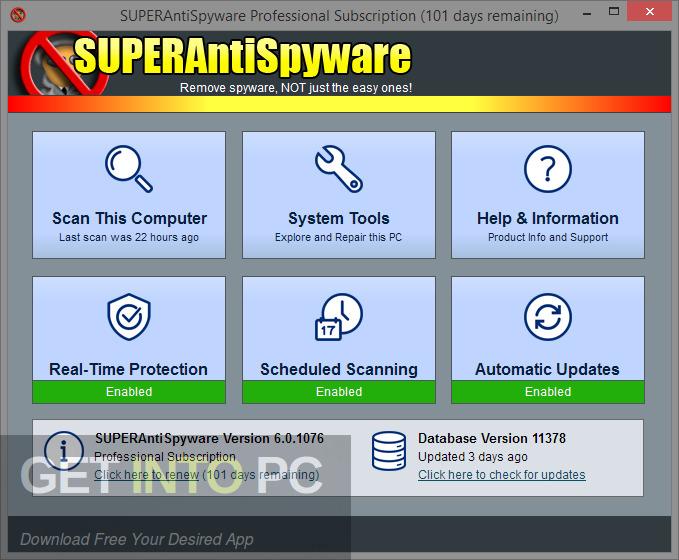
Task: Toggle Real-Time Protection Enabled status bar
Action: coord(129,392)
